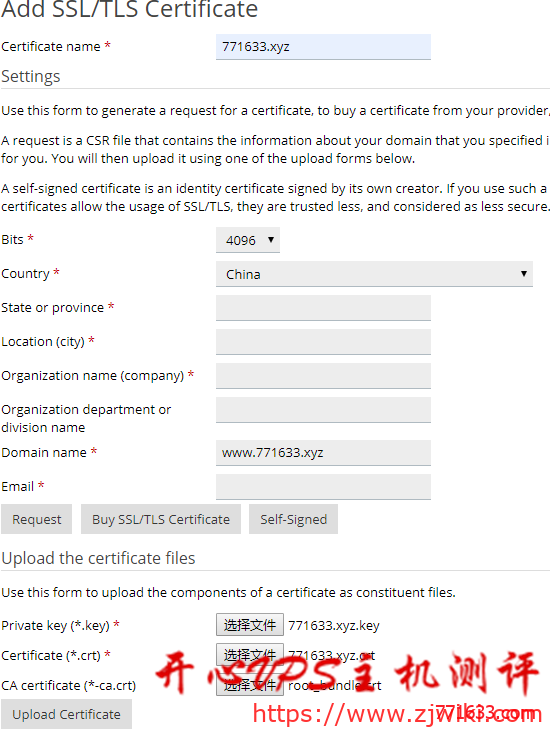Choose file for Certificate (*.crt)
This screenshot has width=550, height=731.
(250, 655)
